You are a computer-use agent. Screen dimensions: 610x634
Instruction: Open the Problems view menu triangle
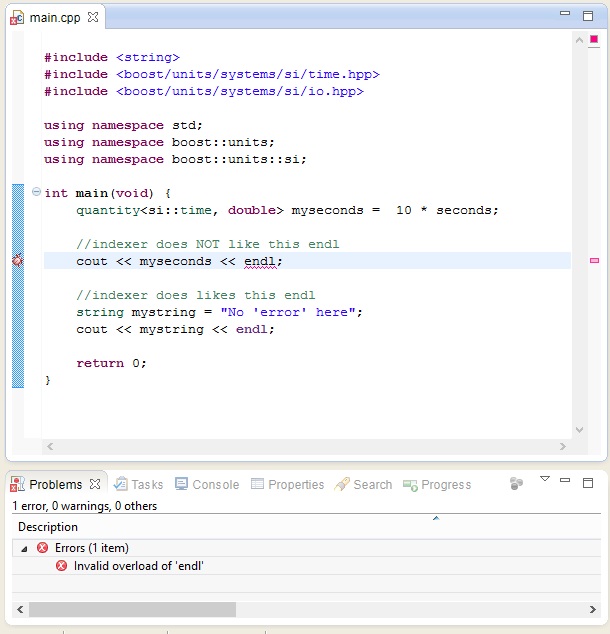[545, 479]
